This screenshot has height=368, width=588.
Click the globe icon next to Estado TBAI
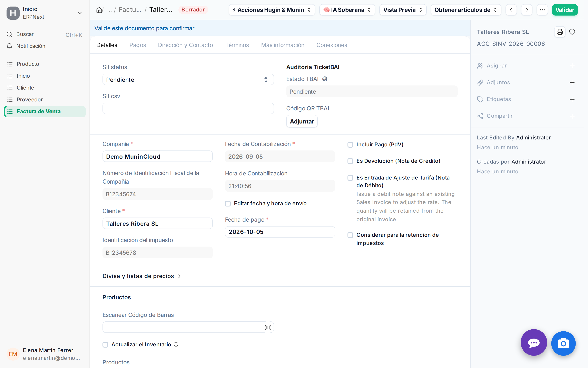325,79
